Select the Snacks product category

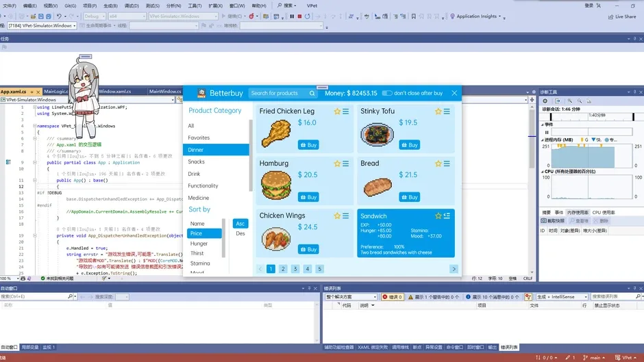216,161
